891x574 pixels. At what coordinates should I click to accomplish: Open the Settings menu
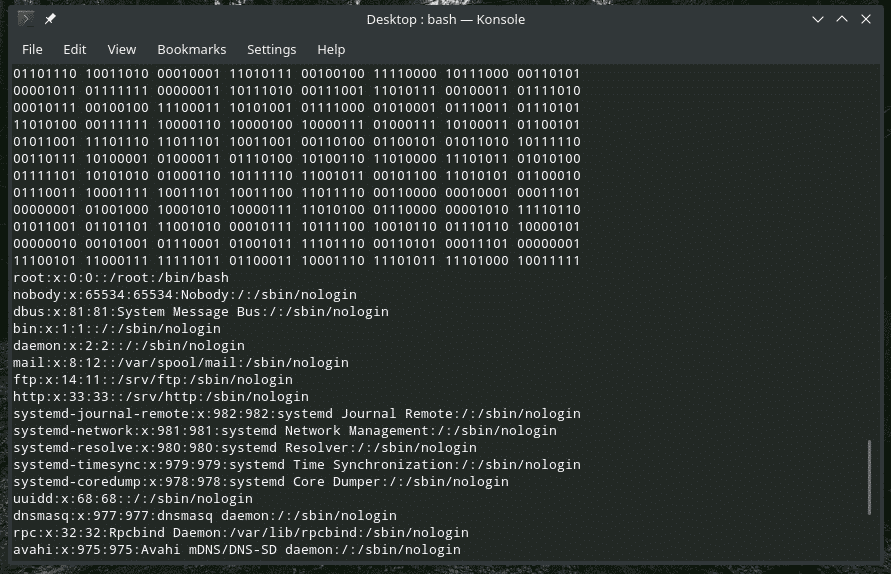point(271,49)
